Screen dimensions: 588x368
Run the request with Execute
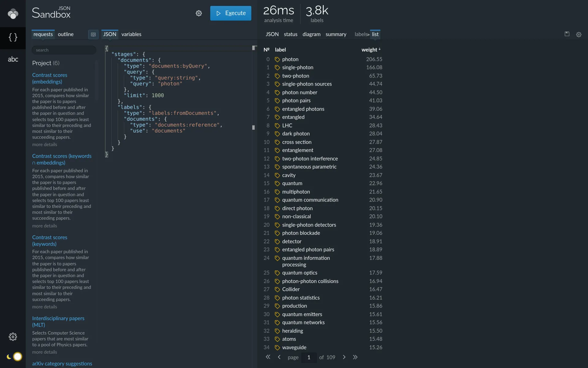[231, 13]
